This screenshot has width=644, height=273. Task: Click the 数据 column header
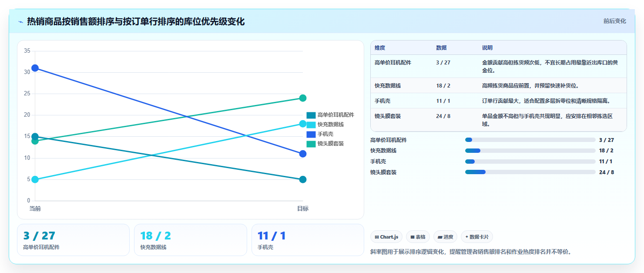click(441, 48)
